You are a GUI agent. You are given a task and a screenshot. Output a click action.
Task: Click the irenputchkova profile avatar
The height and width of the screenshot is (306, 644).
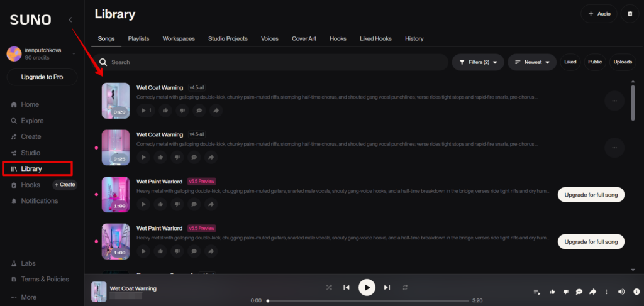pos(14,54)
